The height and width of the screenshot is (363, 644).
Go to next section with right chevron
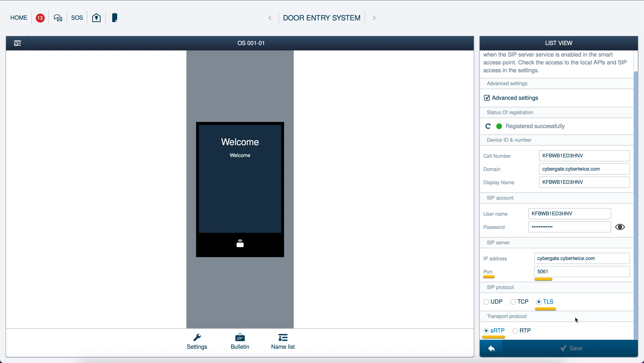(x=374, y=18)
